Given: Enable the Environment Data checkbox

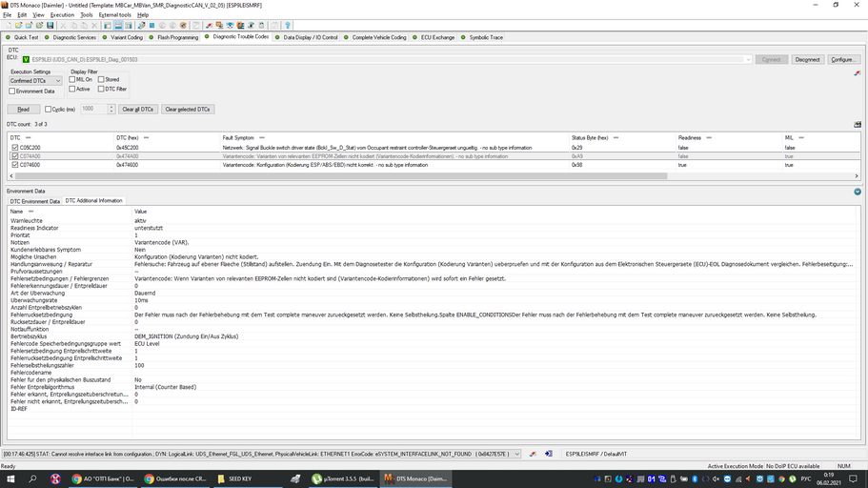Looking at the screenshot, I should (11, 91).
